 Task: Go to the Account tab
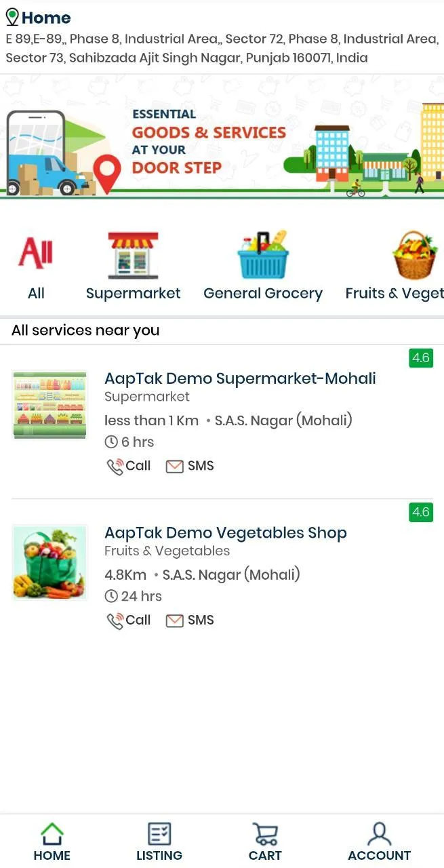(x=379, y=842)
